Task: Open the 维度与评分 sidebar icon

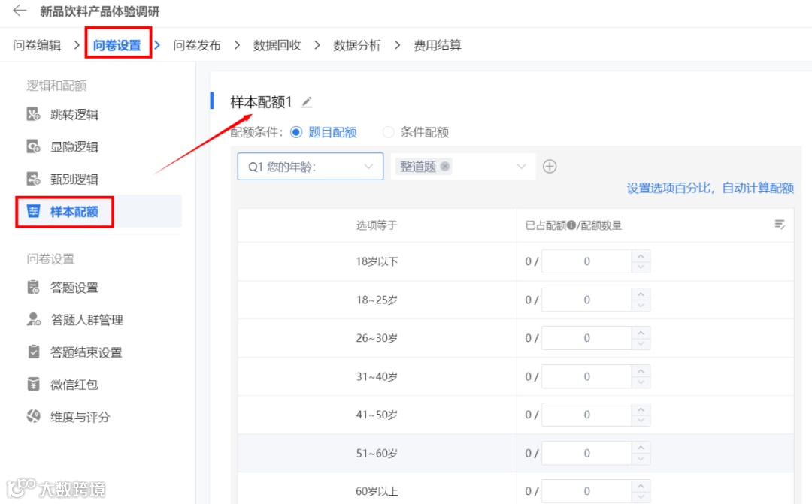Action: pos(33,416)
